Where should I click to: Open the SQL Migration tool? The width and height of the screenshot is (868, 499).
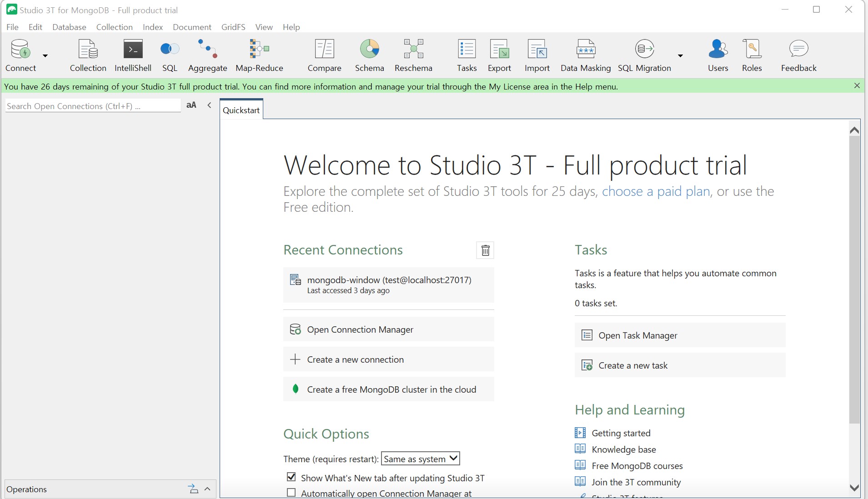[644, 55]
